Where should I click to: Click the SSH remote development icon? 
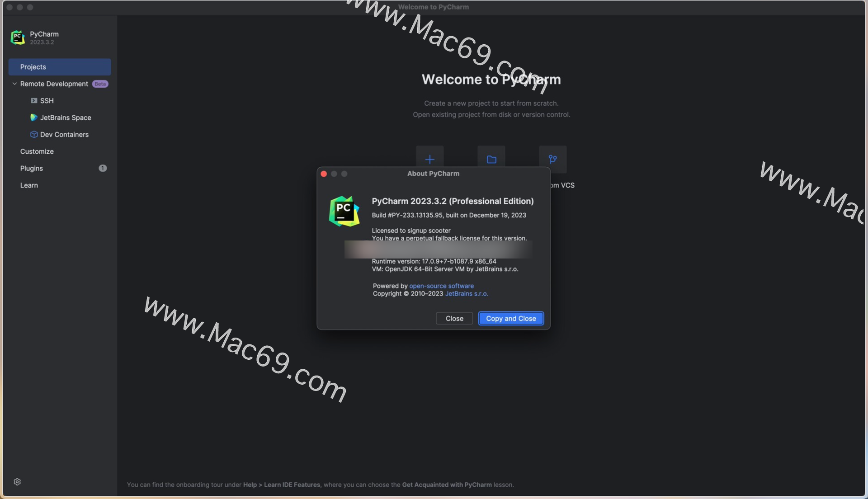[33, 101]
